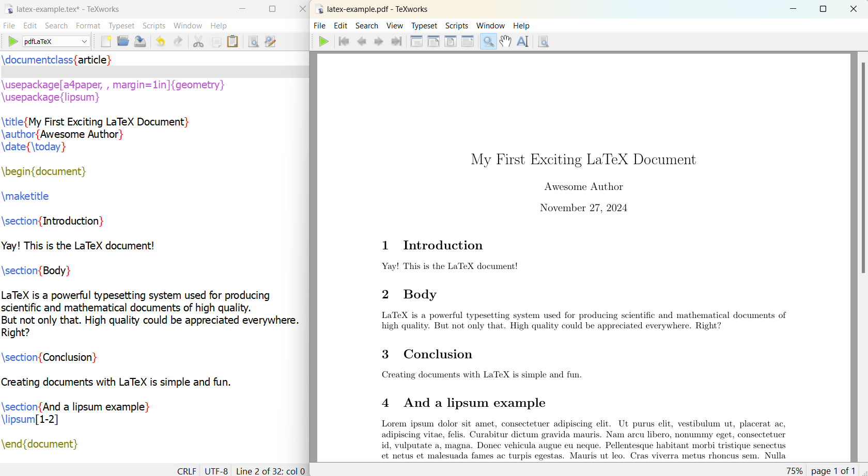Save latex-example.tex using the toolbar icon
Image resolution: width=868 pixels, height=476 pixels.
coord(140,41)
